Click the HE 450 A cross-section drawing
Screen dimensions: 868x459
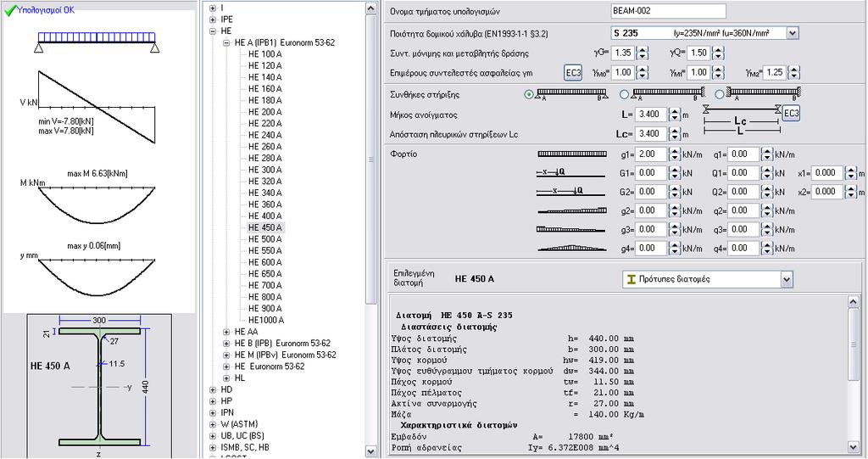pos(99,386)
